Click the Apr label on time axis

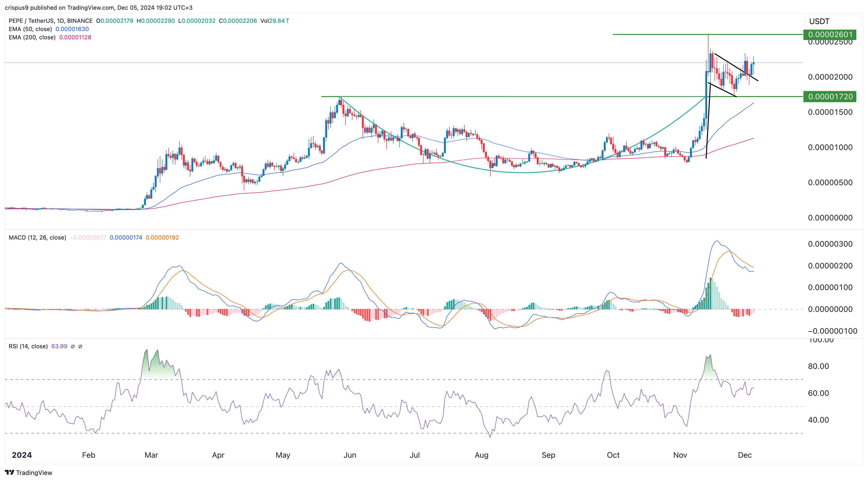218,455
